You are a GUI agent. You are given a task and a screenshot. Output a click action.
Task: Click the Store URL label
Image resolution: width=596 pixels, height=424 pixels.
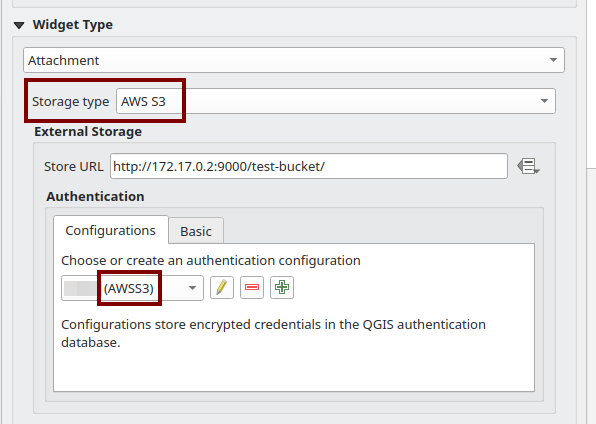pyautogui.click(x=73, y=167)
